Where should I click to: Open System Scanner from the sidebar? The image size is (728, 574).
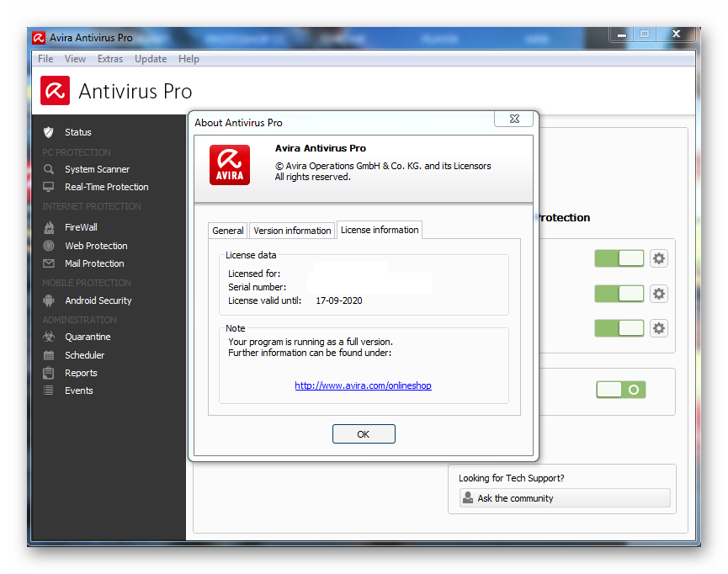97,169
